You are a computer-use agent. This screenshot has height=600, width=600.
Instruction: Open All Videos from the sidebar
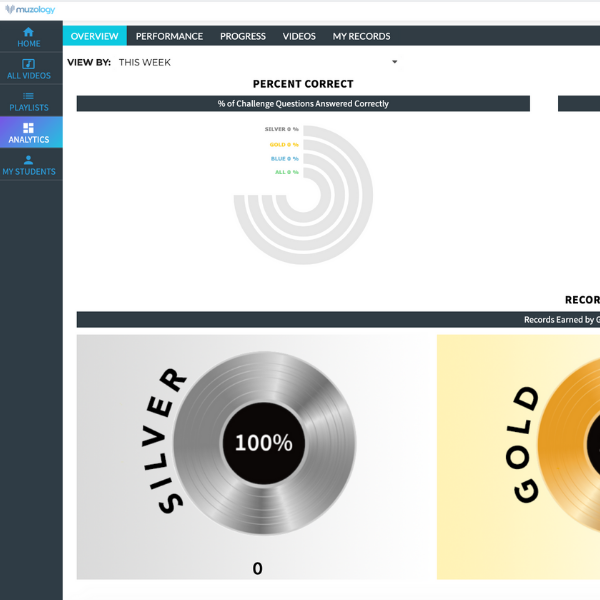tap(29, 69)
